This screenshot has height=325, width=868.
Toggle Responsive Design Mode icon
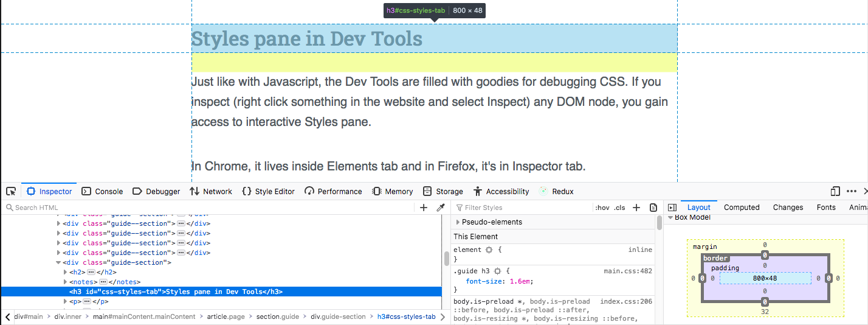[x=835, y=191]
